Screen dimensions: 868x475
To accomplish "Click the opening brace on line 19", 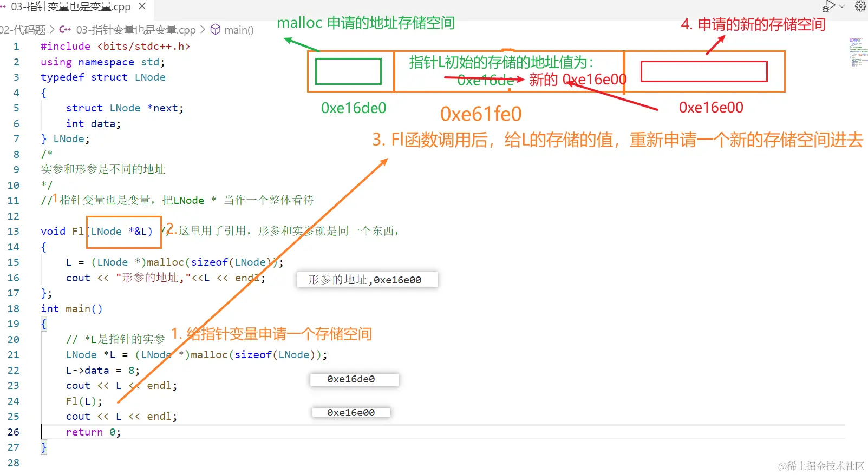I will (44, 324).
